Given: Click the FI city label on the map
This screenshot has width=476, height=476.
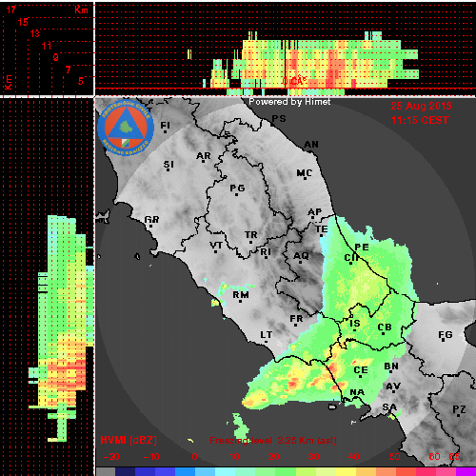Looking at the screenshot, I should 165,126.
